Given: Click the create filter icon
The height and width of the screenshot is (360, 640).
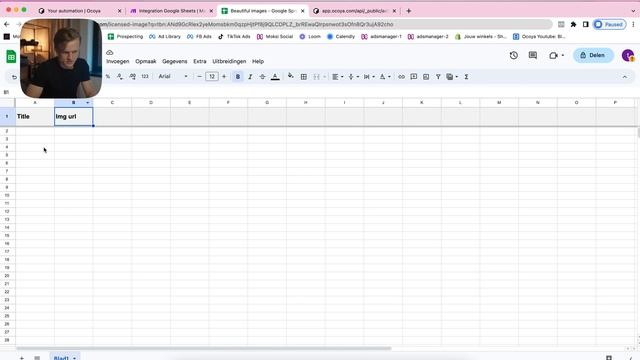Looking at the screenshot, I should pyautogui.click(x=438, y=77).
